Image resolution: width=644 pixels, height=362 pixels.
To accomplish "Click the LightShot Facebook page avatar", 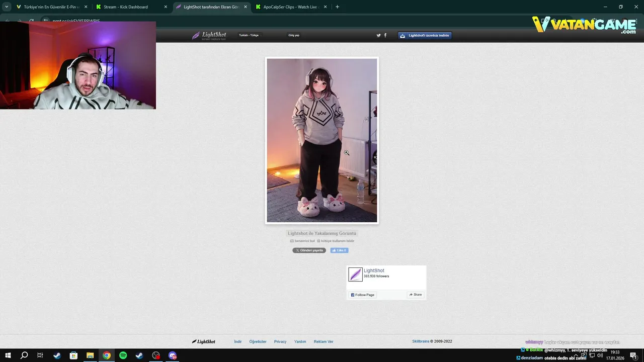I will point(355,274).
